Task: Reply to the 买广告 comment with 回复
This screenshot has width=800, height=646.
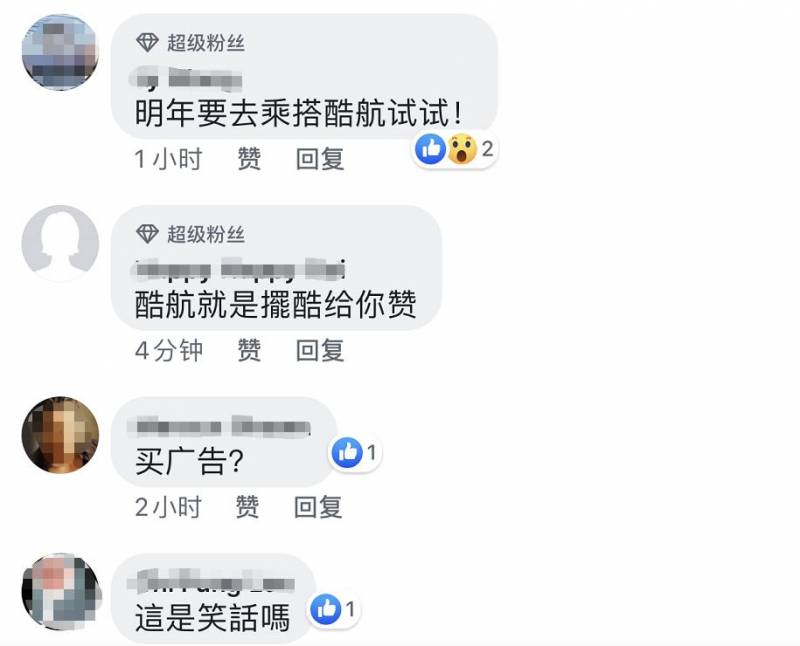Action: [x=318, y=507]
